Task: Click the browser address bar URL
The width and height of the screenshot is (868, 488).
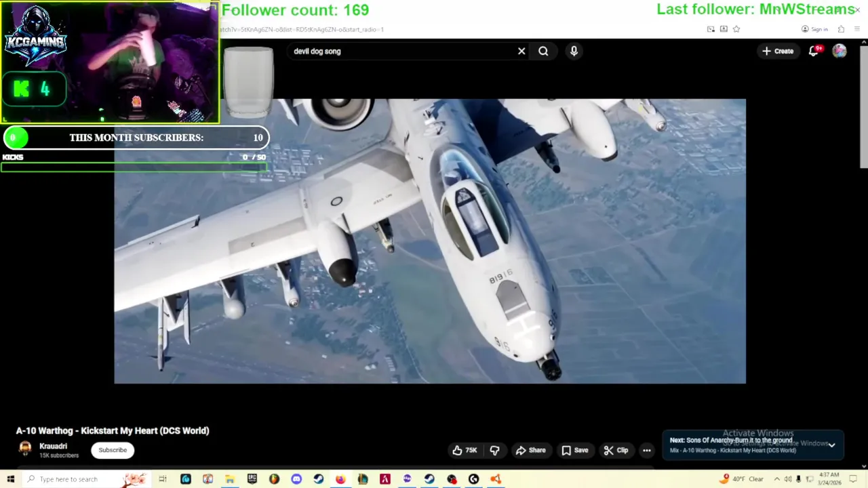Action: pyautogui.click(x=302, y=29)
